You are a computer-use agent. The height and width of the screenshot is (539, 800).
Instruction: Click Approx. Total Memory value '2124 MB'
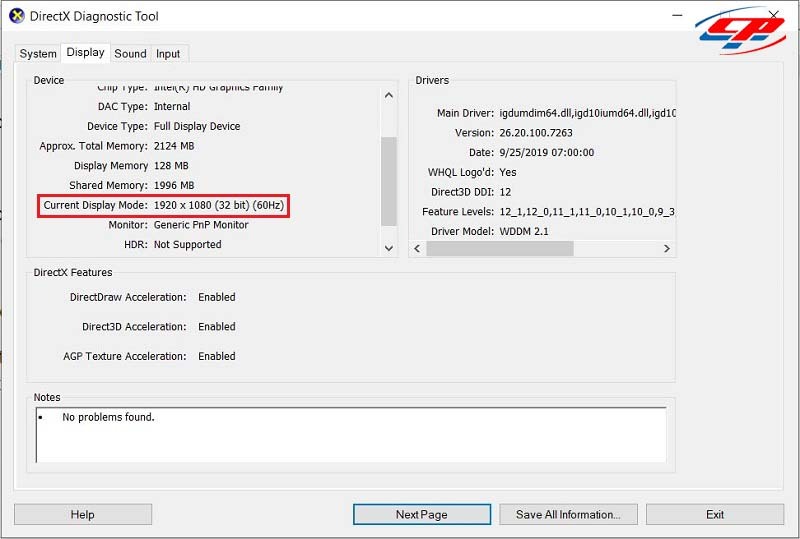pos(174,146)
